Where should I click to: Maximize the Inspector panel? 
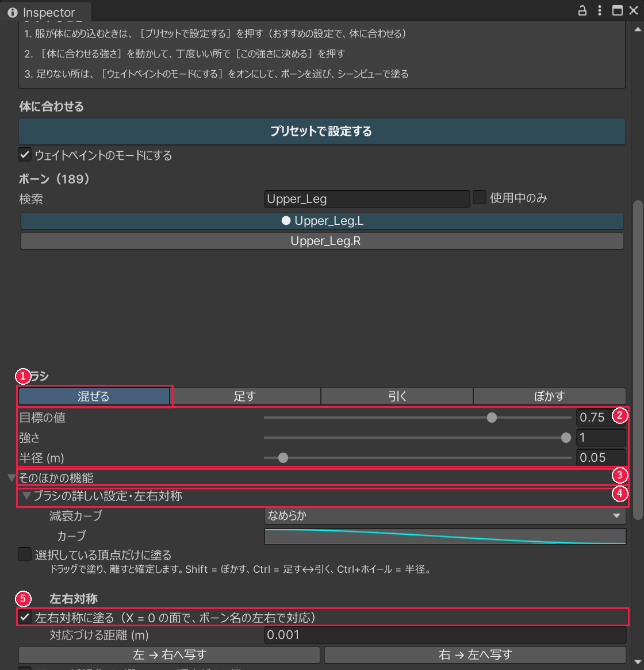point(617,11)
